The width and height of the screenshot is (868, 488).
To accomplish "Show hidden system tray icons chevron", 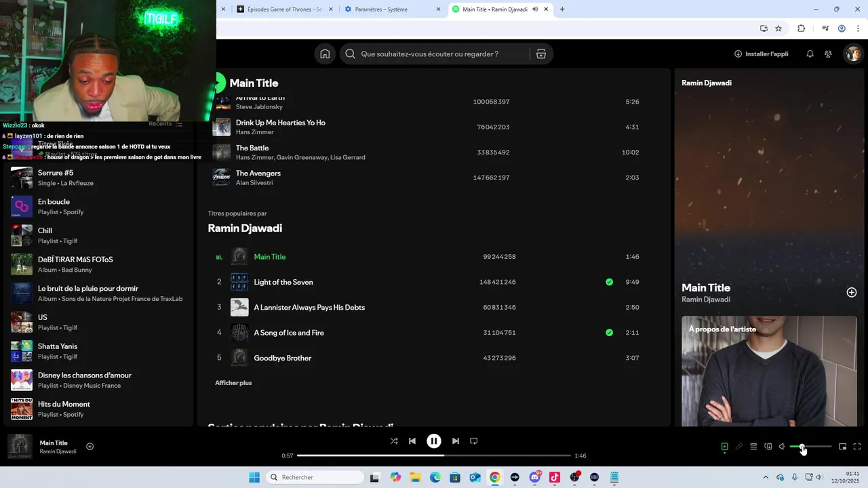I will point(766,477).
